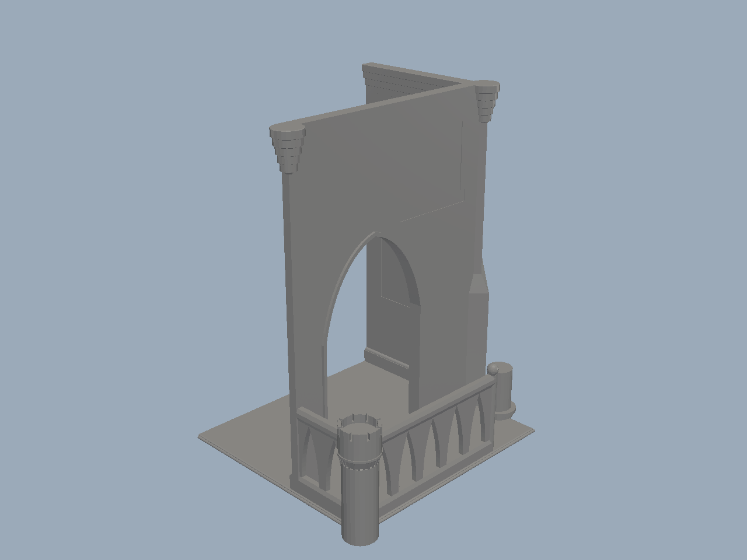The image size is (747, 560).
Task: Select the large flat wall above the arch
Action: click(385, 169)
